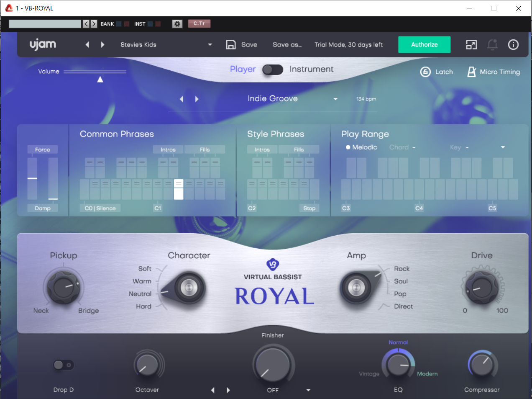Open the Key dropdown arrow
This screenshot has width=532, height=399.
[x=503, y=147]
